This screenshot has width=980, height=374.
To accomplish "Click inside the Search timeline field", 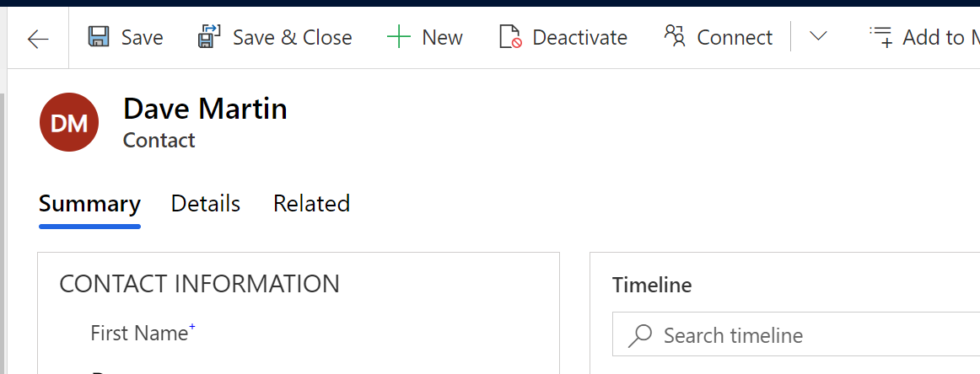I will [x=796, y=334].
